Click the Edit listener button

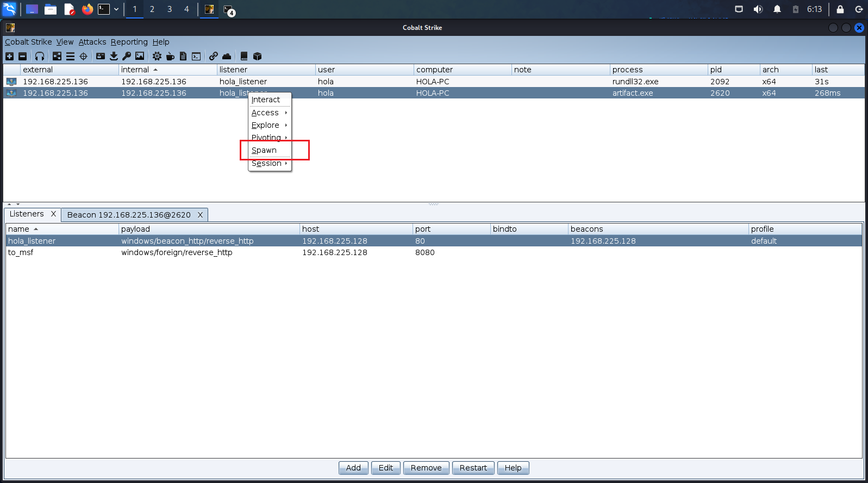click(x=386, y=468)
